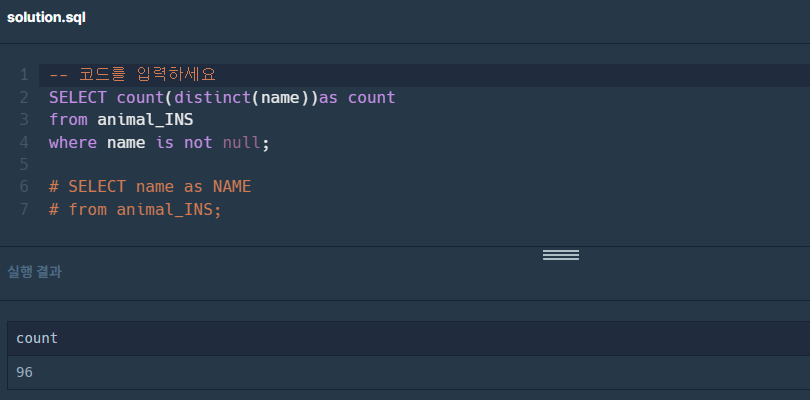The height and width of the screenshot is (400, 810).
Task: Select the solution.sql file tab
Action: click(x=46, y=18)
